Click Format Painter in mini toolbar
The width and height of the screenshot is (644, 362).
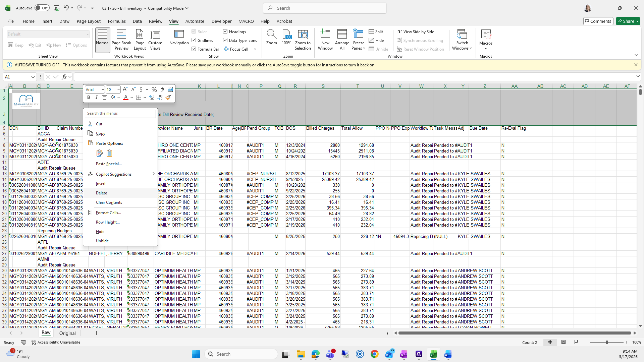(168, 98)
